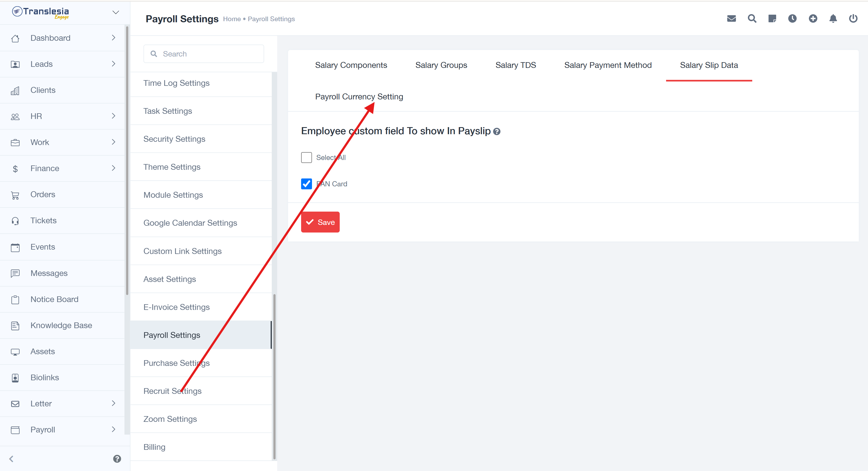Open the mail envelope icon in header

click(x=731, y=18)
